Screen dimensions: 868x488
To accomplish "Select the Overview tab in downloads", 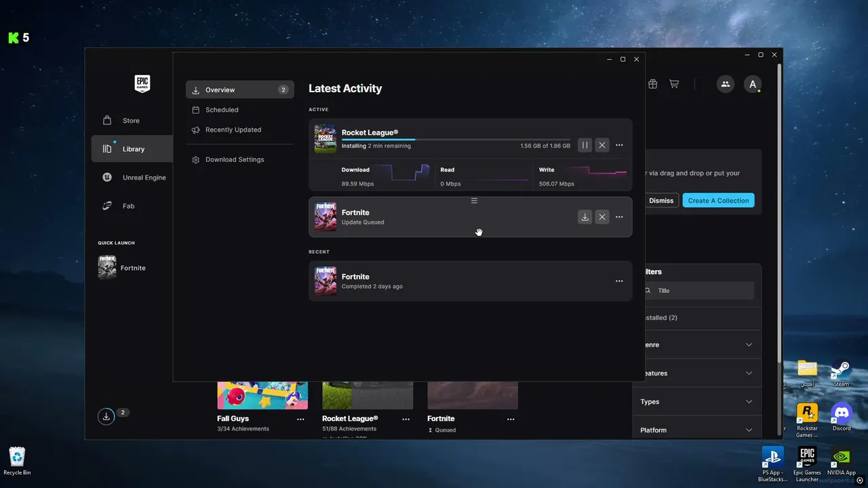I will click(x=240, y=89).
